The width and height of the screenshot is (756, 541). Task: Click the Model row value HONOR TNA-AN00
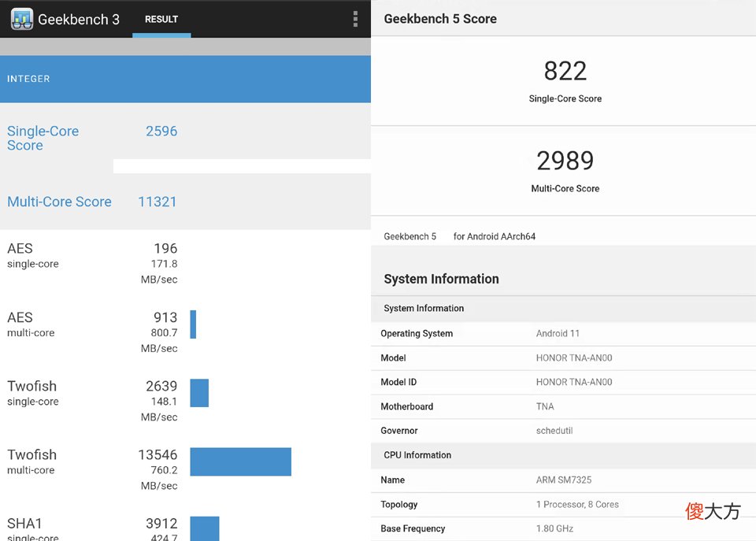(574, 358)
